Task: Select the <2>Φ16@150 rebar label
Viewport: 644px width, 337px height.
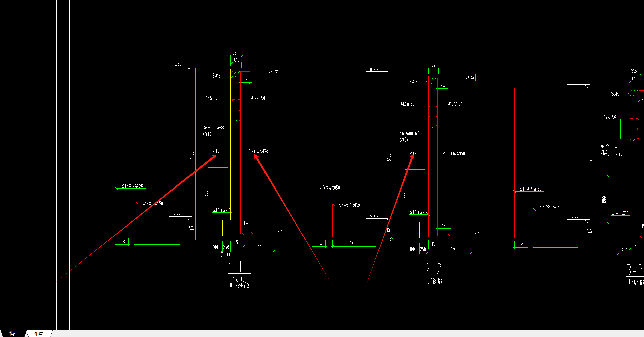Action: tap(152, 203)
